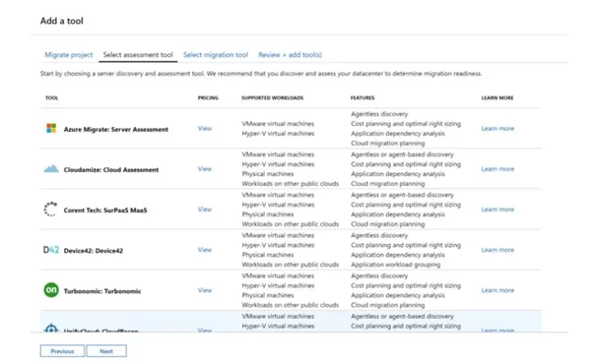This screenshot has width=593, height=364.
Task: Click the Next button
Action: 106,351
